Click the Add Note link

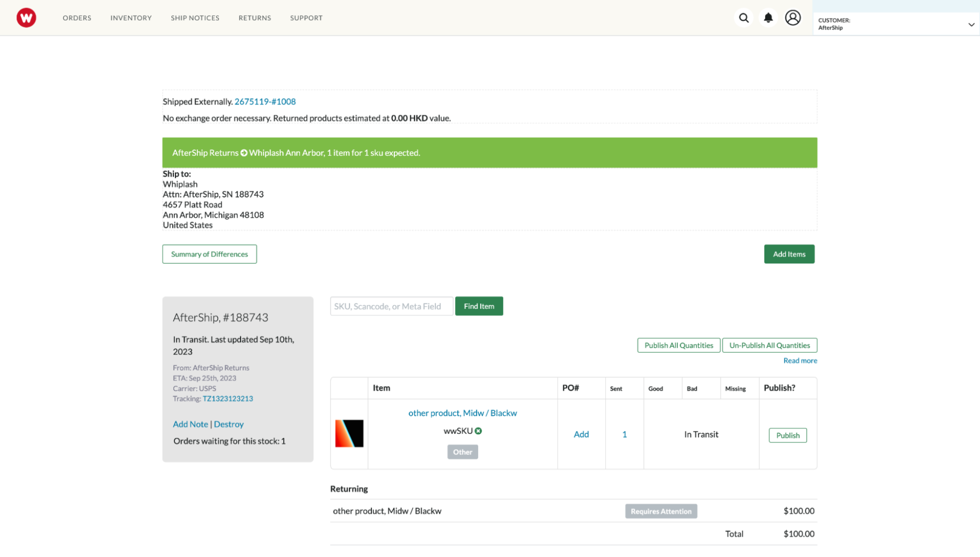tap(190, 424)
